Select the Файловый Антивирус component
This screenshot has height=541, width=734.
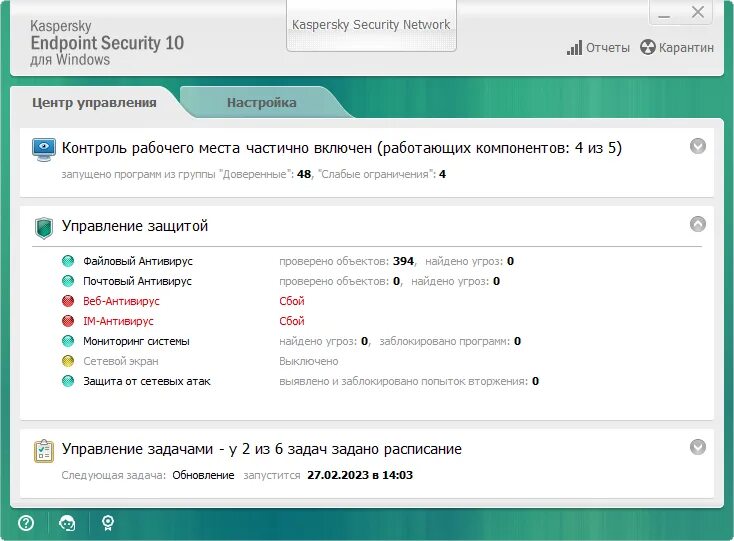[138, 261]
